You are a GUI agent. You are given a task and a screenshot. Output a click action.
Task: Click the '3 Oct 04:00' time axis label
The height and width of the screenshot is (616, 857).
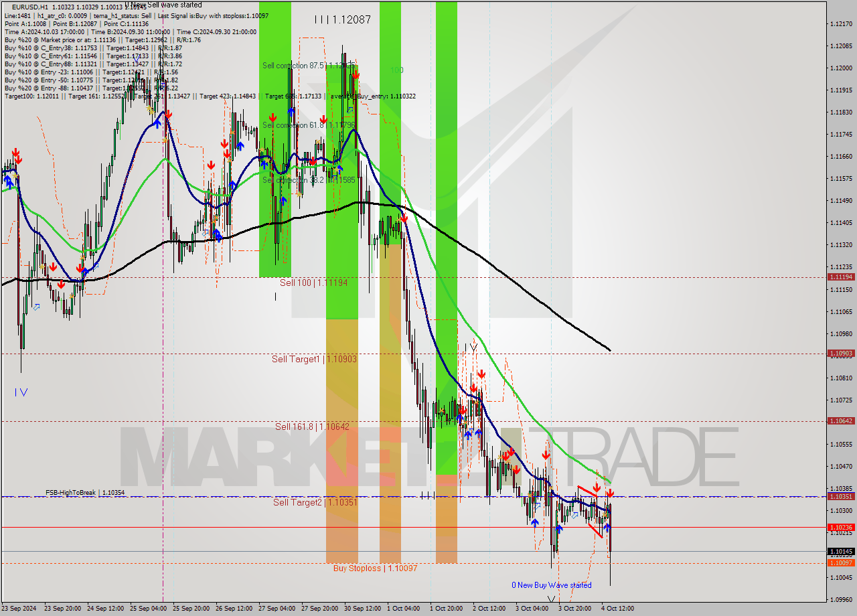click(532, 609)
